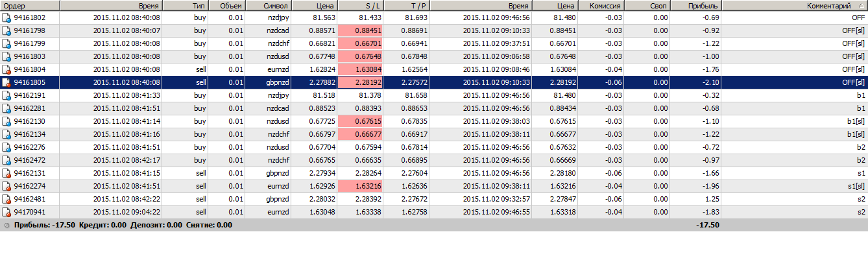Click the order icon for 94161799

tap(6, 43)
